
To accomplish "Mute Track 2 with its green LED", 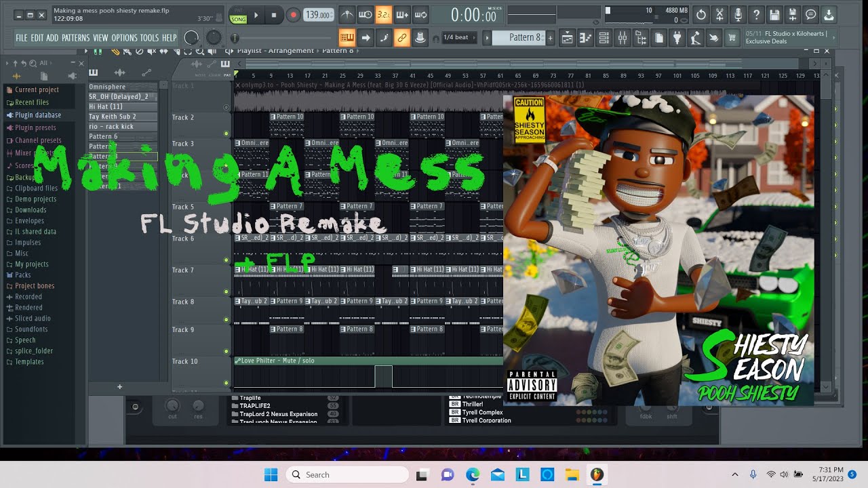I will [226, 134].
